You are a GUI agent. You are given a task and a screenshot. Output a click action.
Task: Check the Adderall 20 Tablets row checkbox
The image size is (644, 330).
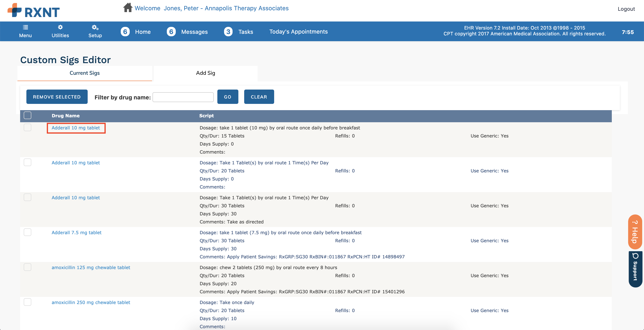click(x=28, y=163)
